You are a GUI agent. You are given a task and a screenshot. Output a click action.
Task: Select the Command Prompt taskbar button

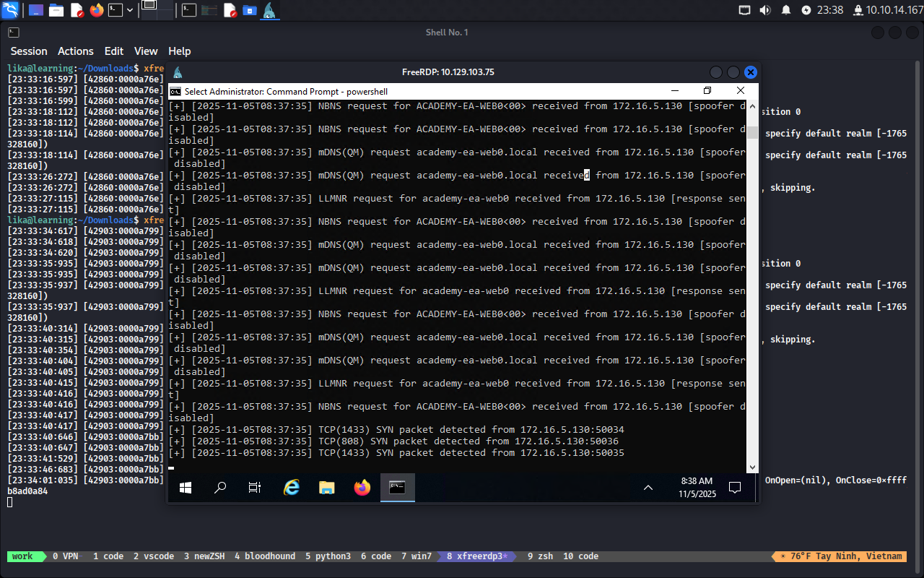point(397,488)
